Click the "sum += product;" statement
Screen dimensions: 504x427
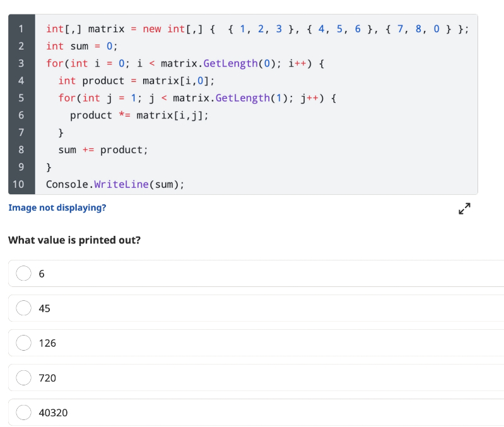pyautogui.click(x=103, y=149)
